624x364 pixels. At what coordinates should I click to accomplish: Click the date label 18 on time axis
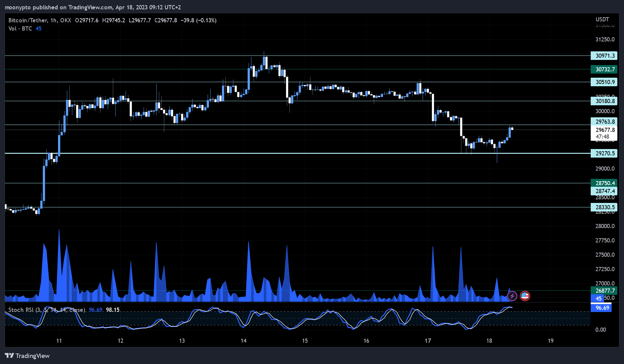tap(489, 341)
